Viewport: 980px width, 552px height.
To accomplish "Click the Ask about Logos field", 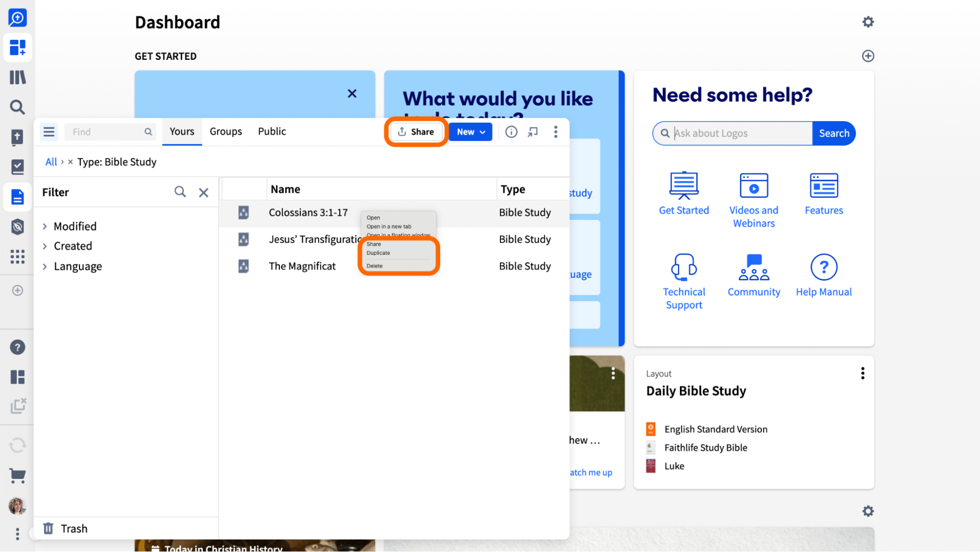I will 732,133.
